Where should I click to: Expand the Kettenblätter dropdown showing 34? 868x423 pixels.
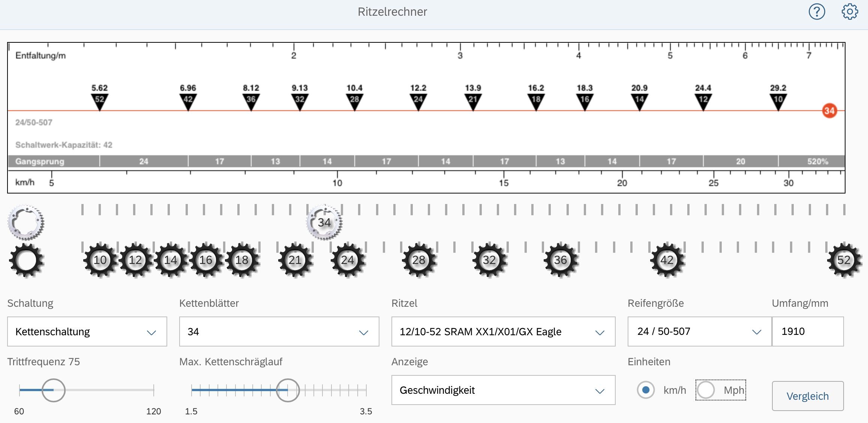coord(279,332)
